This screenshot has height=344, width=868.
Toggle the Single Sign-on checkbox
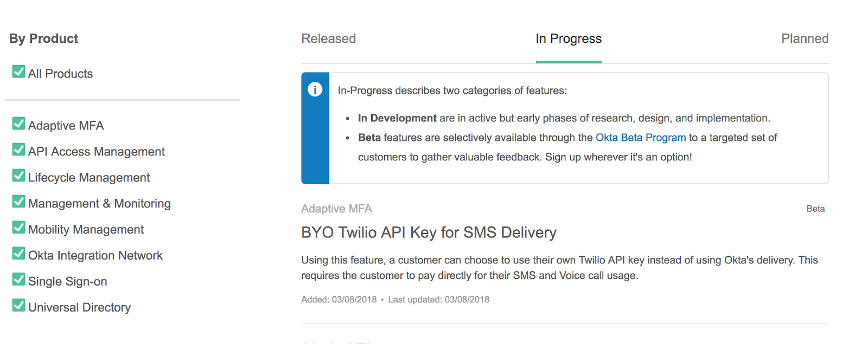click(x=19, y=280)
